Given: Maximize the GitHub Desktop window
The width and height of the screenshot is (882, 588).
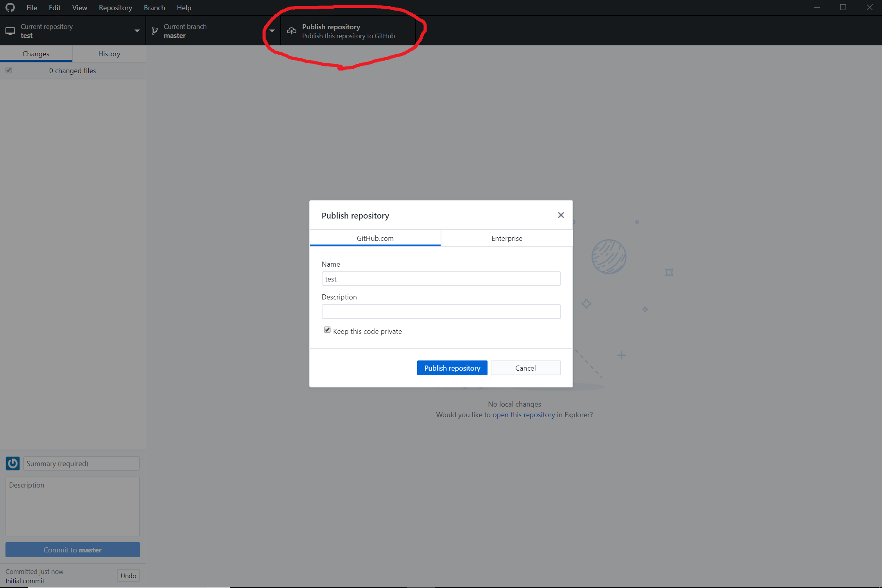Looking at the screenshot, I should (843, 7).
